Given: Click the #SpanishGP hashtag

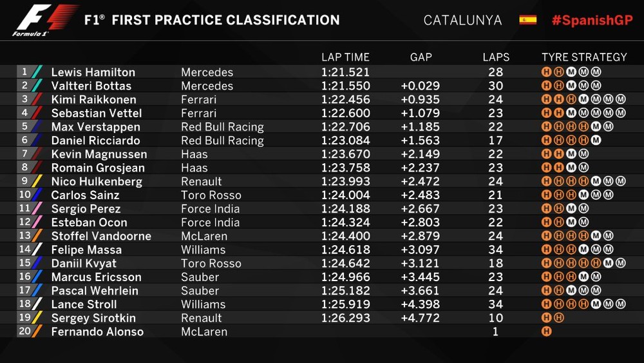Looking at the screenshot, I should point(592,20).
